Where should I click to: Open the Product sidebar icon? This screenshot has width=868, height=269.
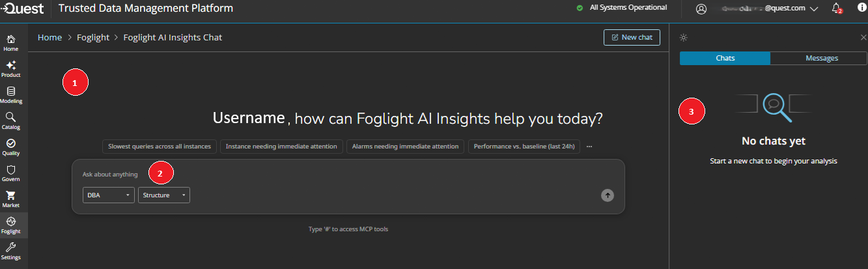point(11,69)
